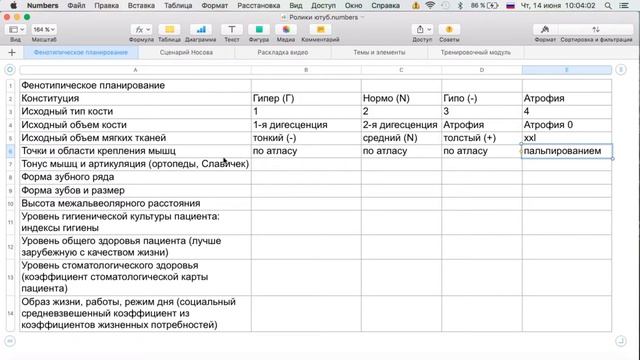Image resolution: width=640 pixels, height=360 pixels.
Task: Select cell 'Фенотипическое планирование' in row 1
Action: click(136, 85)
